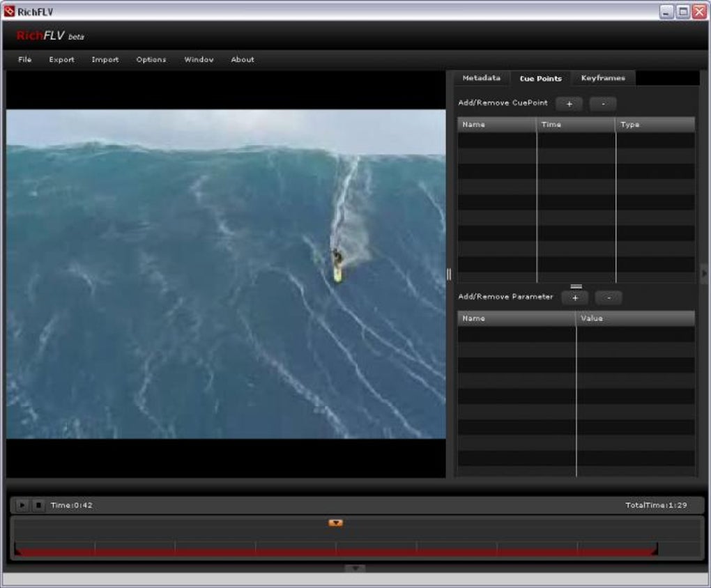Add a parameter with plus button
711x588 pixels.
pos(575,298)
